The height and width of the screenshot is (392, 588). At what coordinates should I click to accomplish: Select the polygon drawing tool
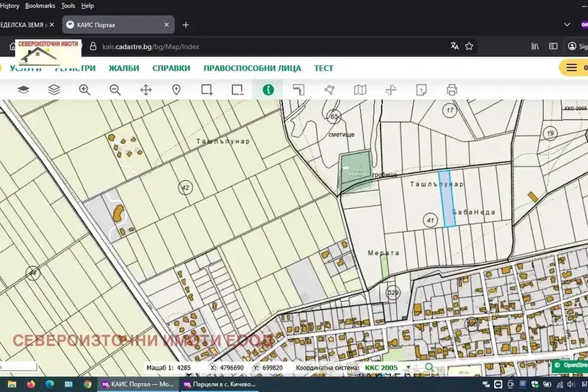pyautogui.click(x=329, y=90)
